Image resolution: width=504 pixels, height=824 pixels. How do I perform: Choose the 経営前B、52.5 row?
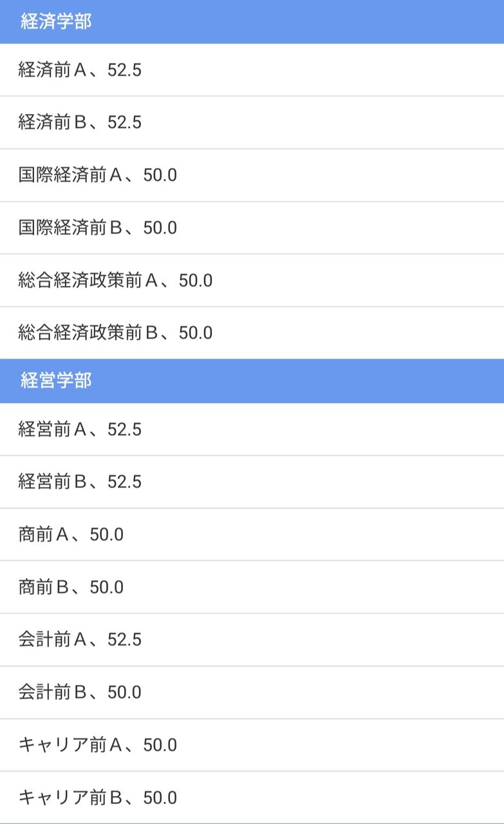click(252, 482)
